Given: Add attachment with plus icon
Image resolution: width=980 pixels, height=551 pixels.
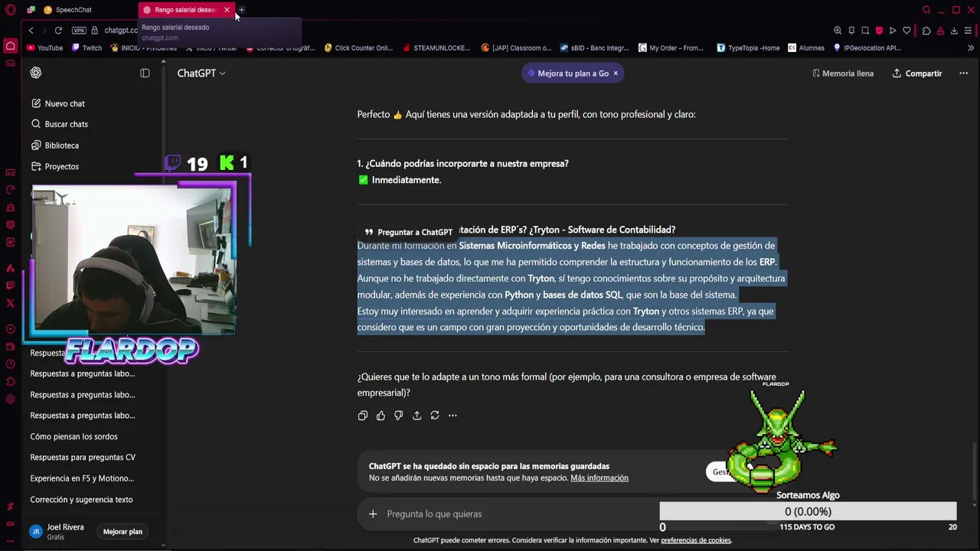Looking at the screenshot, I should [373, 514].
